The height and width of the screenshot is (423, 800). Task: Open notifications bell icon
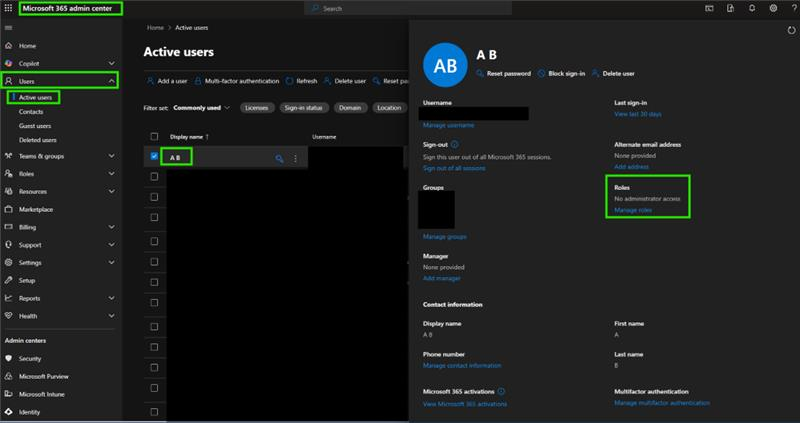tap(752, 8)
